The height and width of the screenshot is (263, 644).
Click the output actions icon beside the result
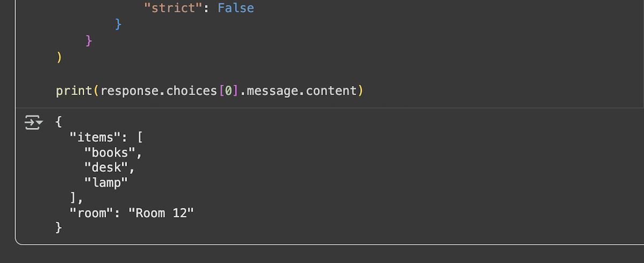pos(33,123)
